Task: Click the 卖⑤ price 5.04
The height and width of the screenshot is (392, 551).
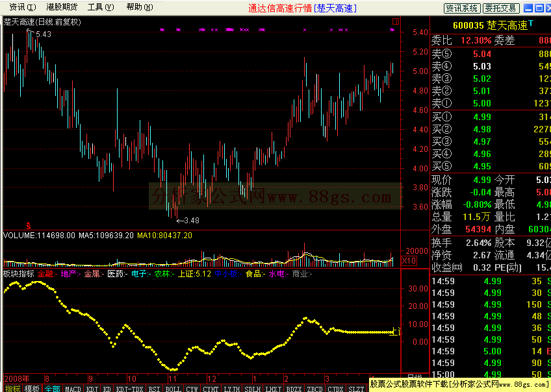Action: pyautogui.click(x=481, y=54)
